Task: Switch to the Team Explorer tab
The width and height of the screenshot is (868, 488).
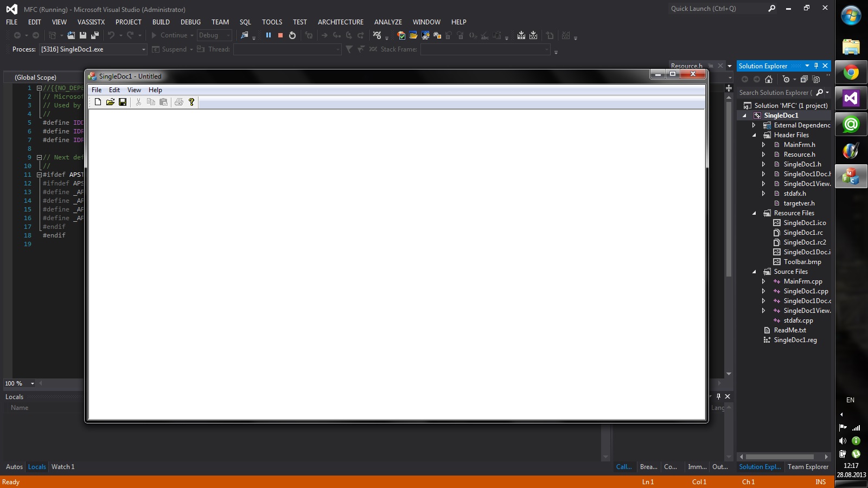Action: pos(808,467)
